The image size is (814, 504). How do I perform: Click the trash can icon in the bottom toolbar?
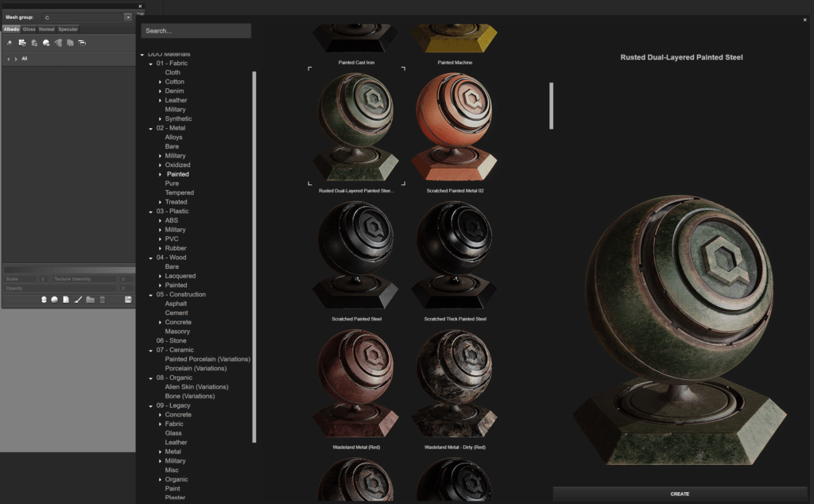point(103,300)
